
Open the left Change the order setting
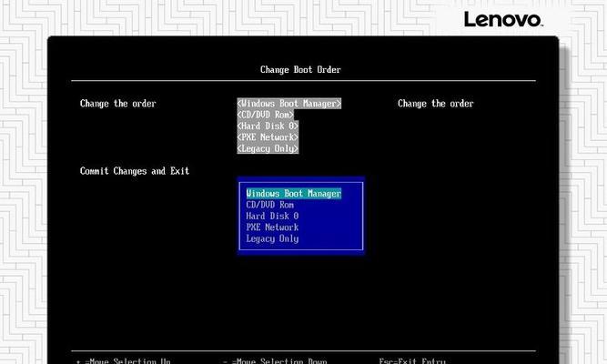point(117,104)
